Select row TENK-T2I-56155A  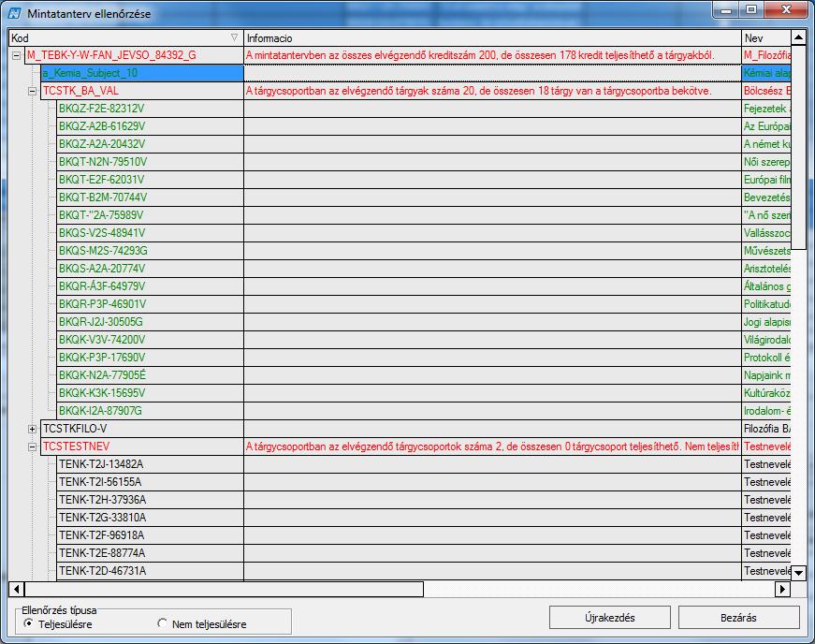pos(150,482)
